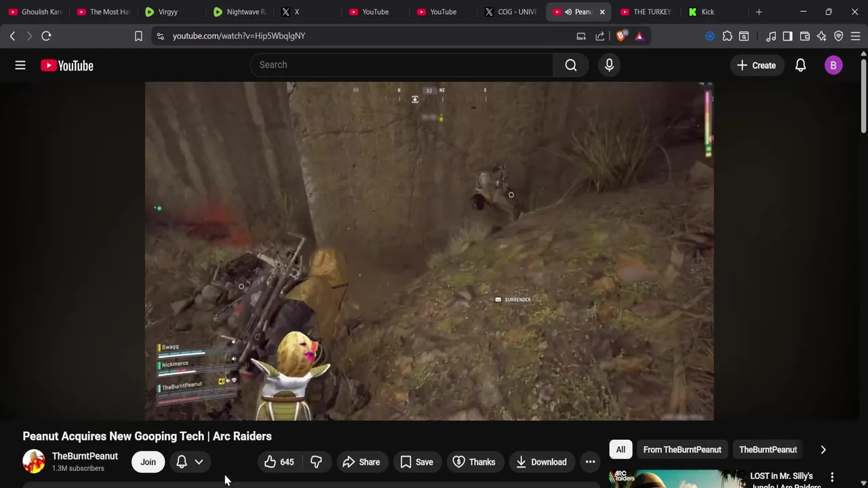
Task: Switch to the Virgyy tab
Action: click(171, 12)
